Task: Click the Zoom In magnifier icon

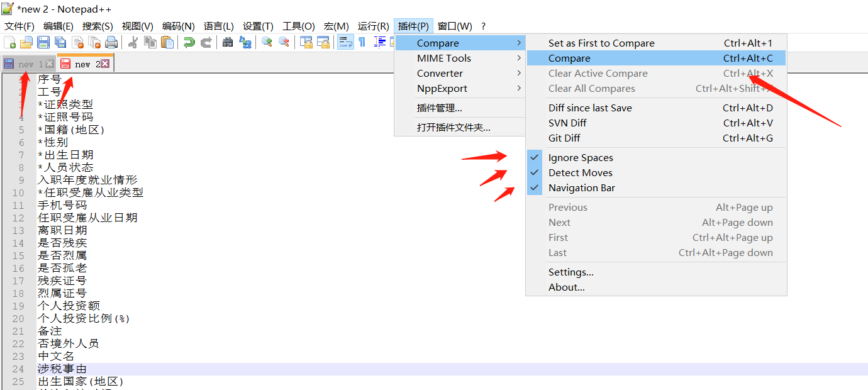Action: click(267, 43)
